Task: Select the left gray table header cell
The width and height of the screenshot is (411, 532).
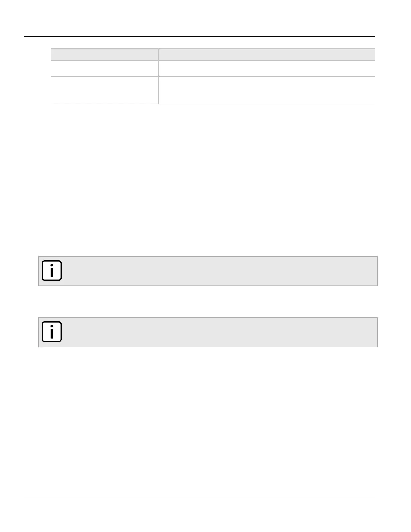Action: point(105,54)
